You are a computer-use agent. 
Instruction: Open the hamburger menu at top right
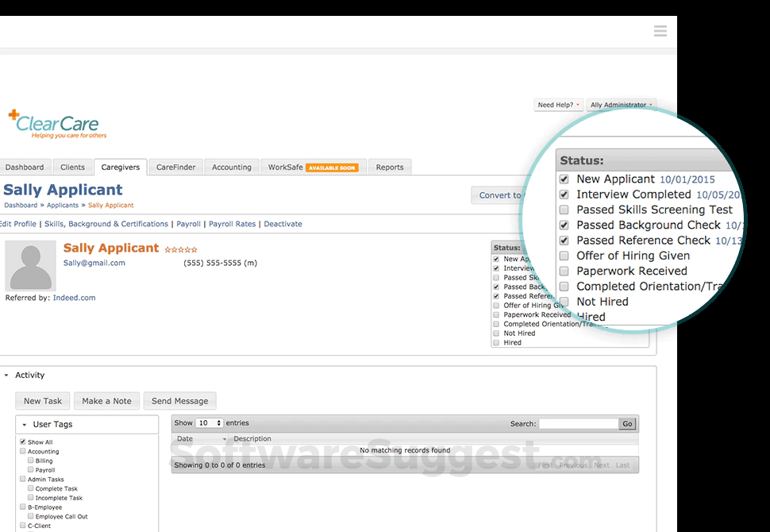(660, 31)
